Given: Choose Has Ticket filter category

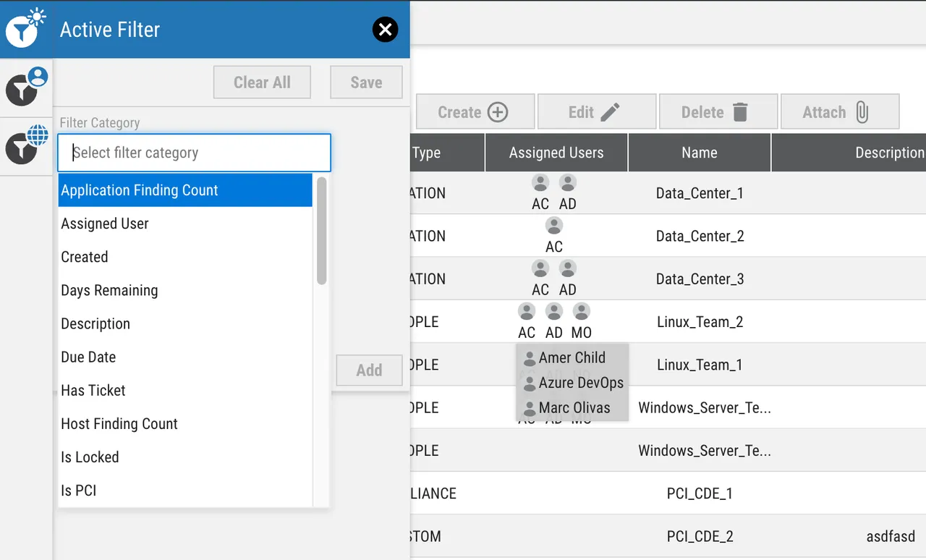Looking at the screenshot, I should point(185,390).
